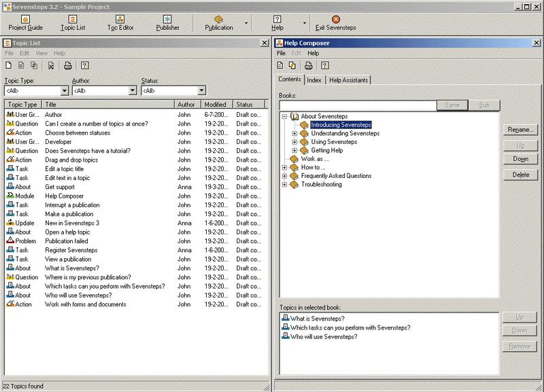The width and height of the screenshot is (544, 392).
Task: Close the Topic List panel
Action: (x=265, y=43)
